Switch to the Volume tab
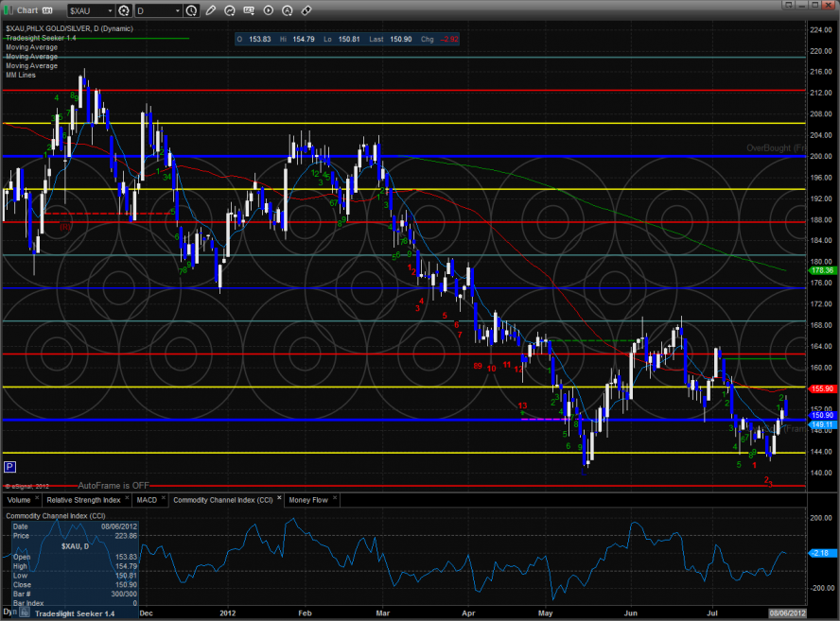The image size is (840, 621). (x=18, y=499)
